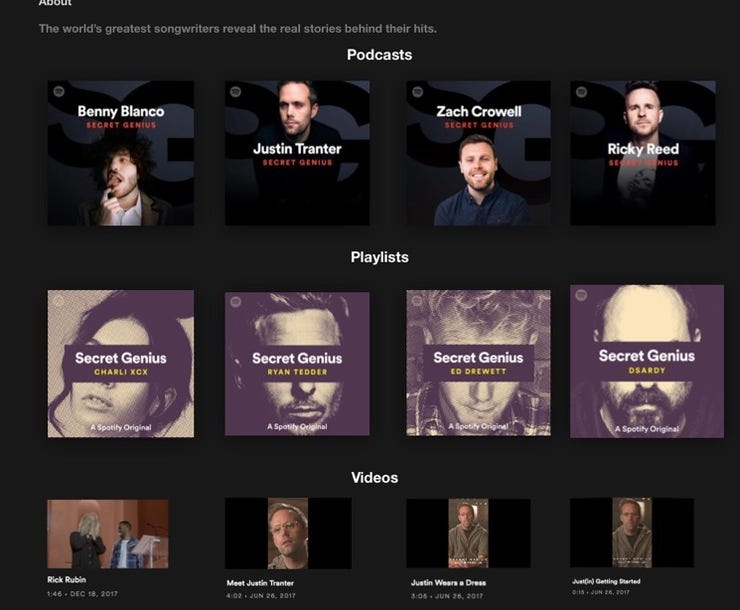This screenshot has width=740, height=610.
Task: Click "A Spotify Original" on Charli XCX cover
Action: coord(121,427)
